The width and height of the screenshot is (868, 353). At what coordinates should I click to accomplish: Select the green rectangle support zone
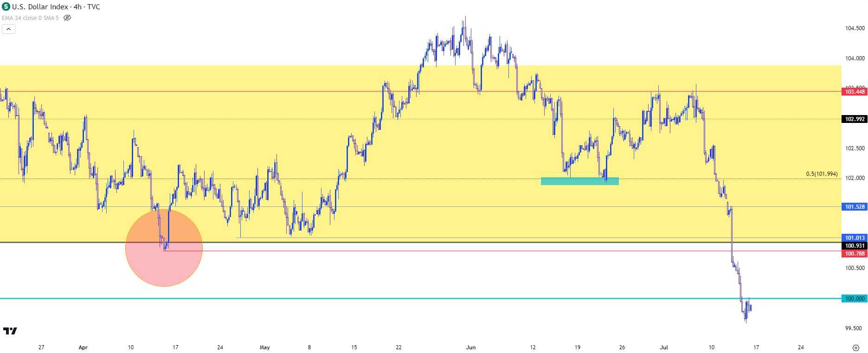(x=579, y=181)
